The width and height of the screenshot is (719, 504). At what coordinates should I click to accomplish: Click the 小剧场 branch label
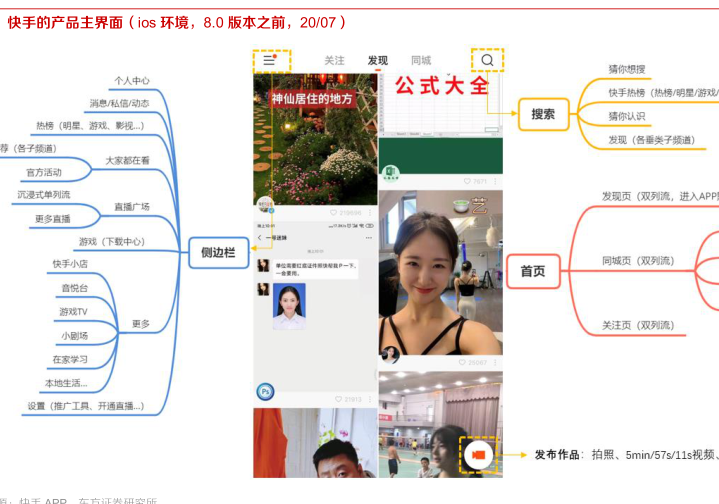[75, 336]
